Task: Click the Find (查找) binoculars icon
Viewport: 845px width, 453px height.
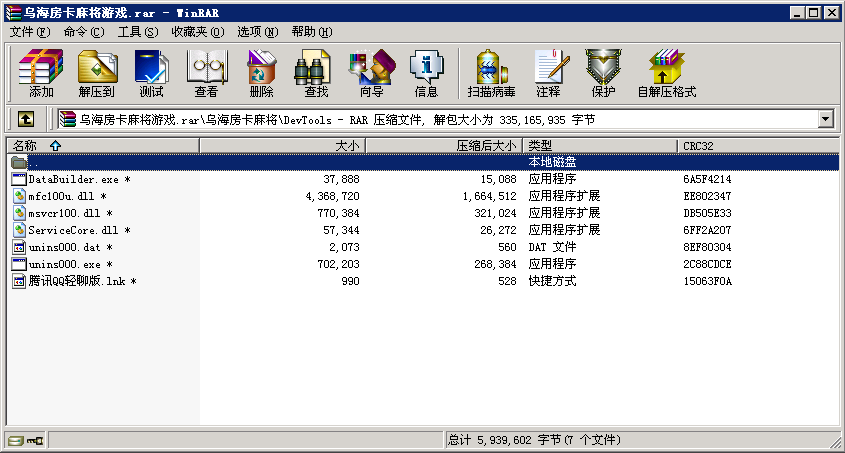Action: coord(316,74)
